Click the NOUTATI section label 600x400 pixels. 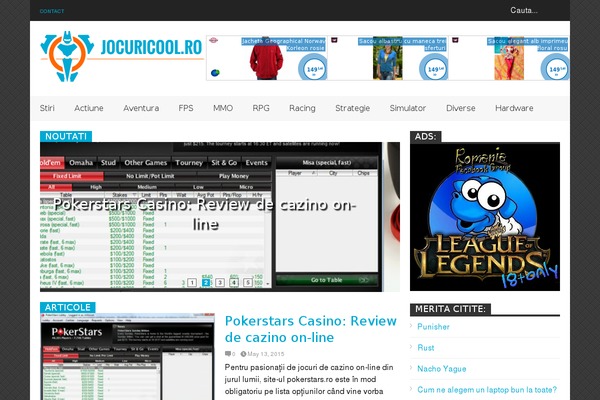66,137
